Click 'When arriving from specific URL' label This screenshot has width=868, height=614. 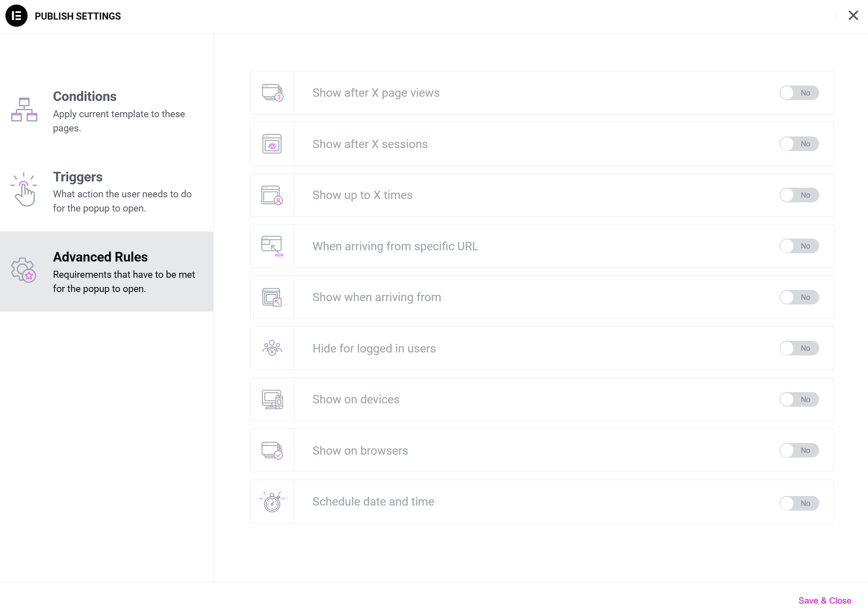pyautogui.click(x=395, y=247)
